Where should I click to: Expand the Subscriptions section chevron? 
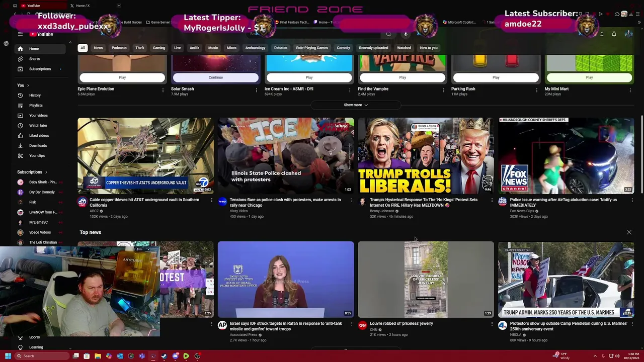pyautogui.click(x=46, y=172)
